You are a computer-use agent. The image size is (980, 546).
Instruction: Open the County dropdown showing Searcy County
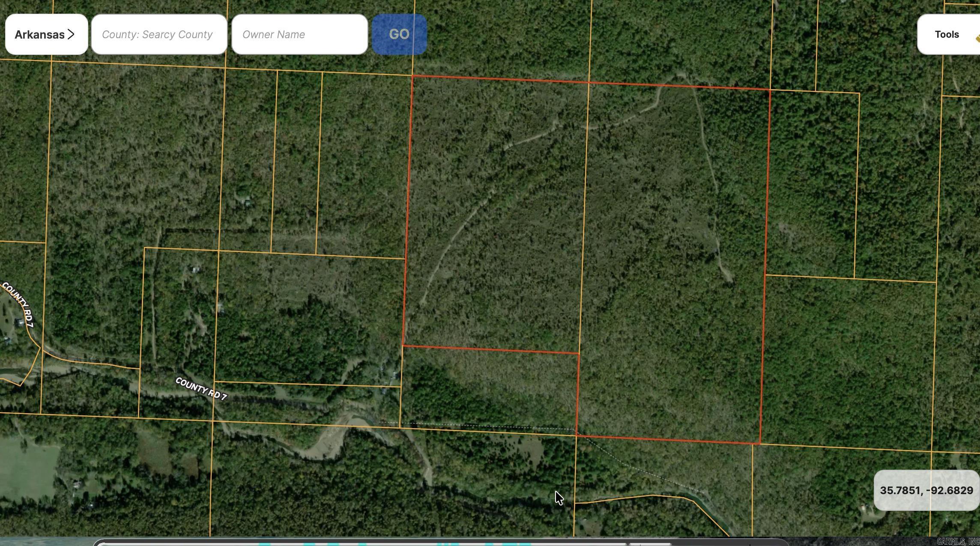(158, 34)
